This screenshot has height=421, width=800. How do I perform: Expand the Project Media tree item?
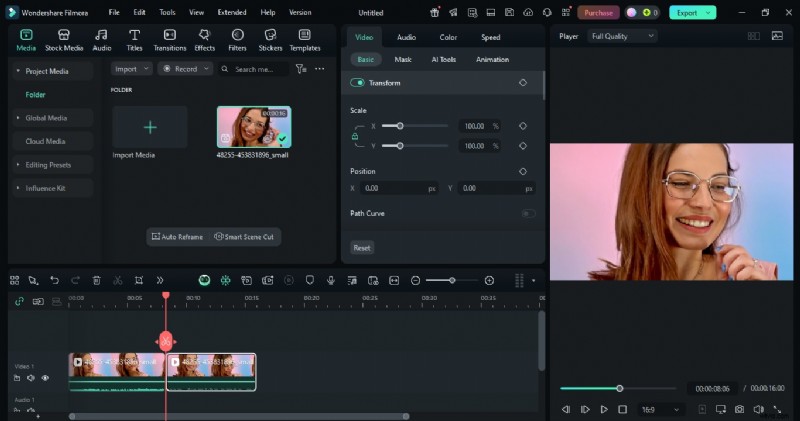(17, 71)
